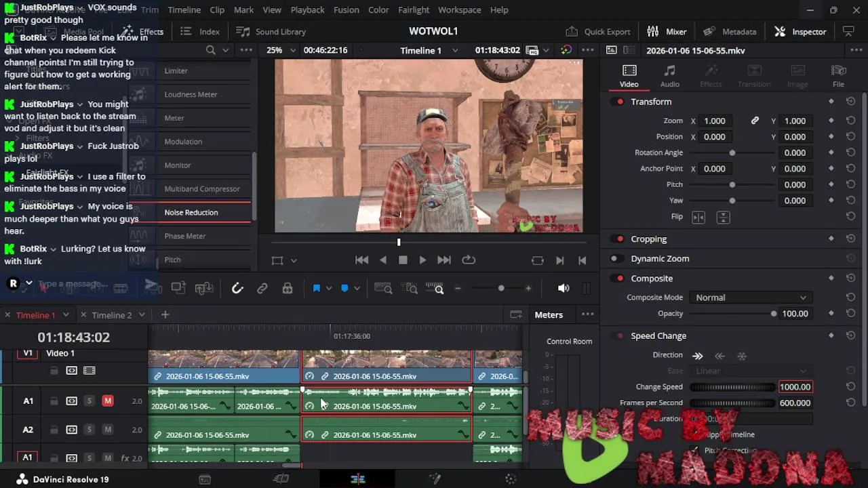Expand the Timeline 1 tab dropdown arrow
This screenshot has width=868, height=488.
[66, 315]
